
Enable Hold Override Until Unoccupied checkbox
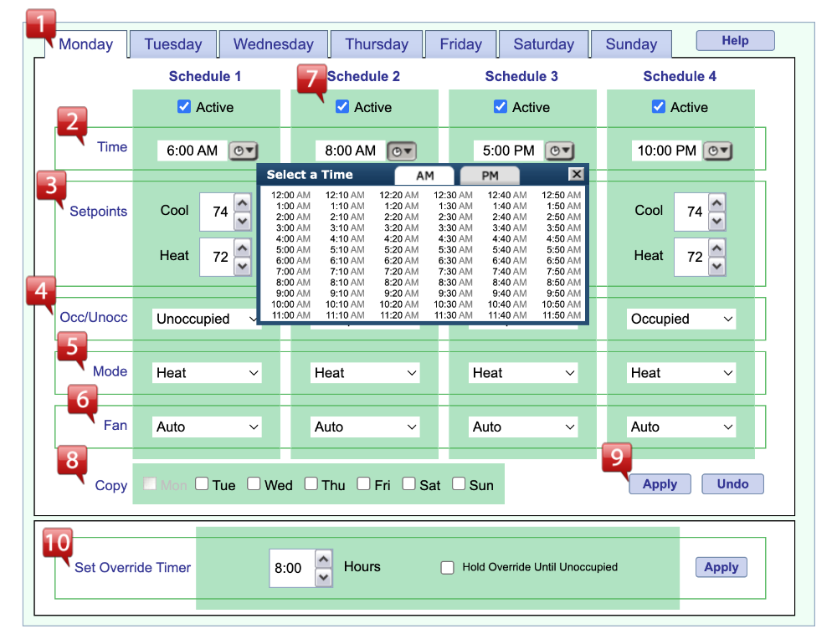tap(448, 568)
